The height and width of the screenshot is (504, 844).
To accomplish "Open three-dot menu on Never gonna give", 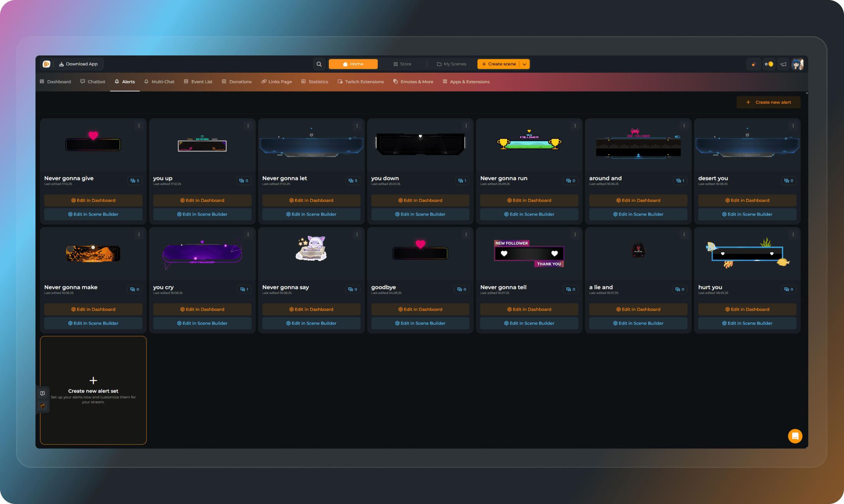I will click(x=139, y=126).
